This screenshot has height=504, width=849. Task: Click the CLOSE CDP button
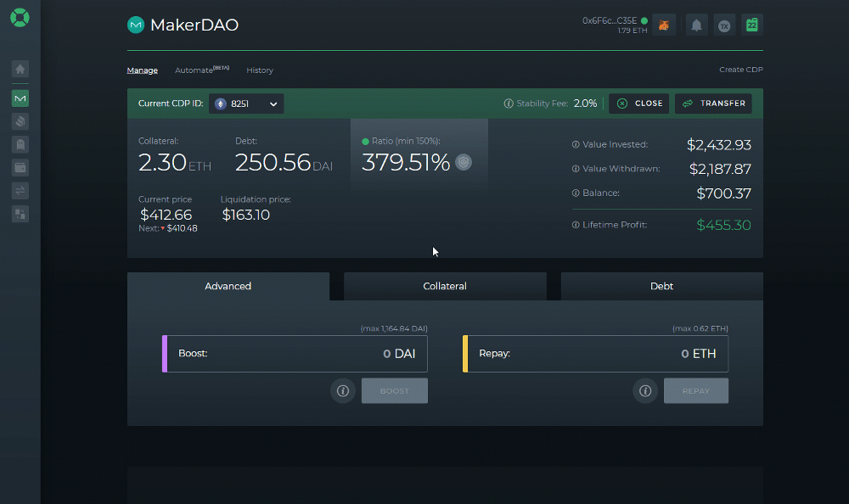[639, 104]
